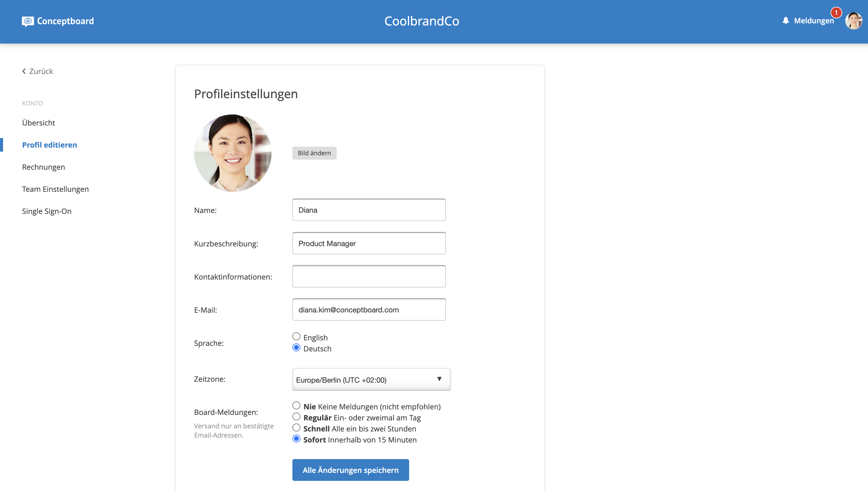The image size is (868, 491).
Task: Click the Kontaktinformationen input field
Action: pyautogui.click(x=369, y=276)
